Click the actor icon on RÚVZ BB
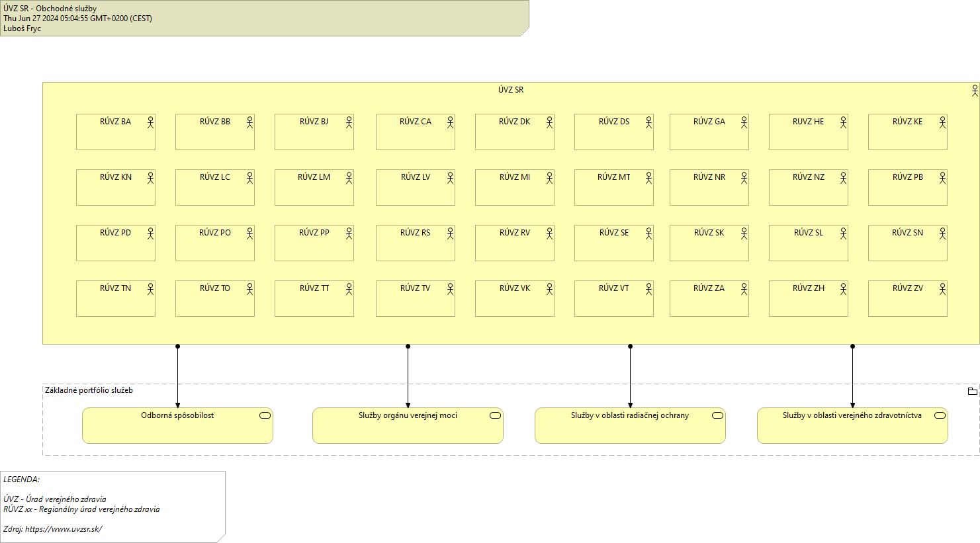This screenshot has width=980, height=543. point(249,122)
